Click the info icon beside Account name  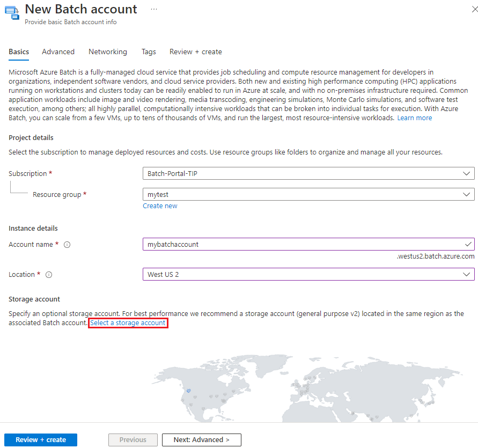tap(67, 245)
